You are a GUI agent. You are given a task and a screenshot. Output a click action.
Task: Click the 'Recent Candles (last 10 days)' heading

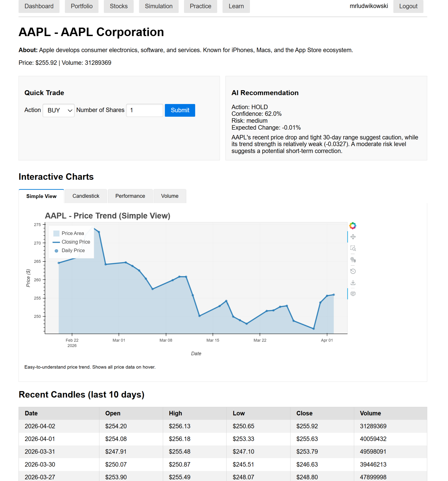pos(81,394)
